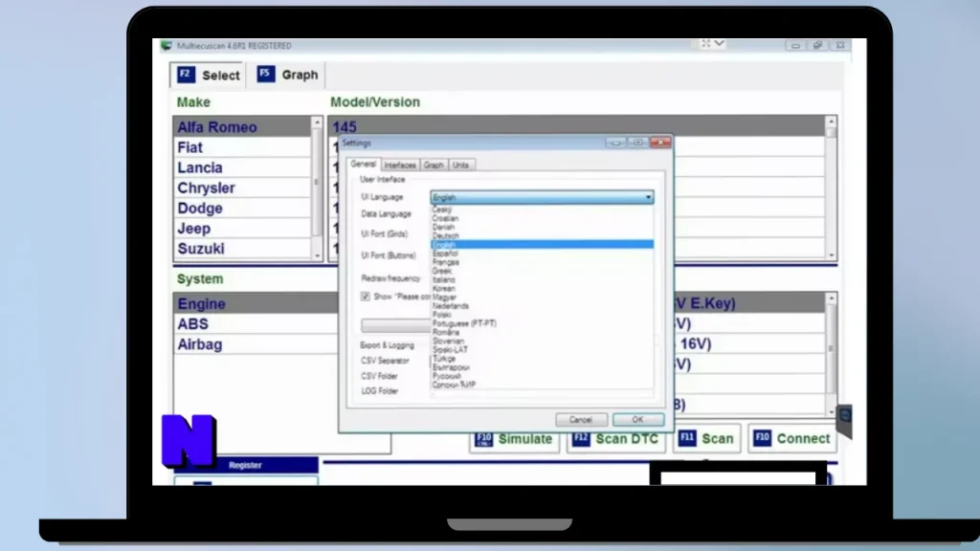Confirm Settings with OK button

pos(637,420)
